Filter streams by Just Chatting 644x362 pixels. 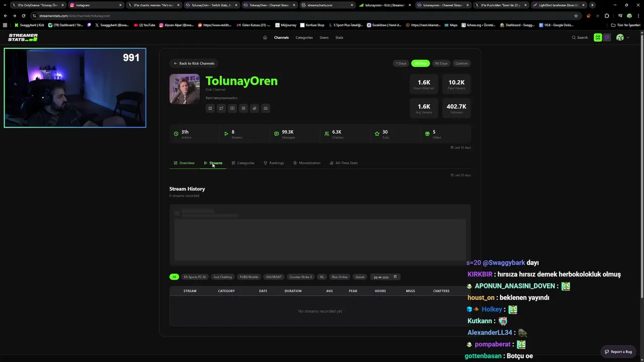click(x=222, y=277)
